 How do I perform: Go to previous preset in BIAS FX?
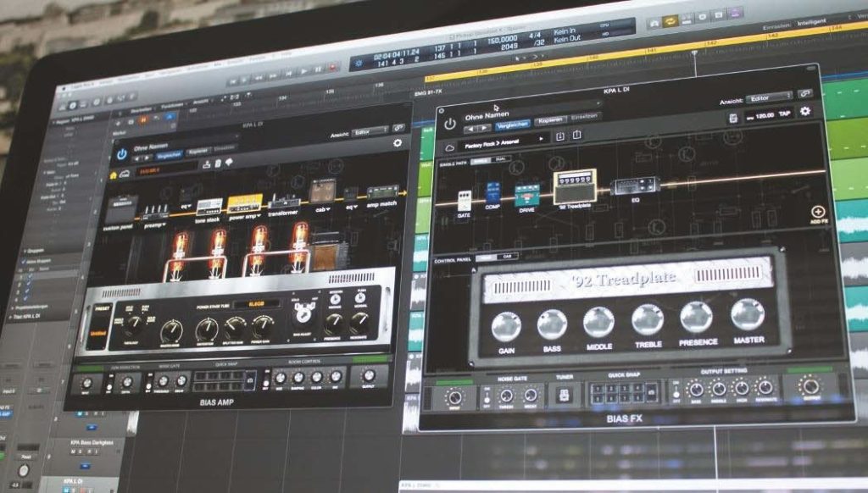point(470,129)
